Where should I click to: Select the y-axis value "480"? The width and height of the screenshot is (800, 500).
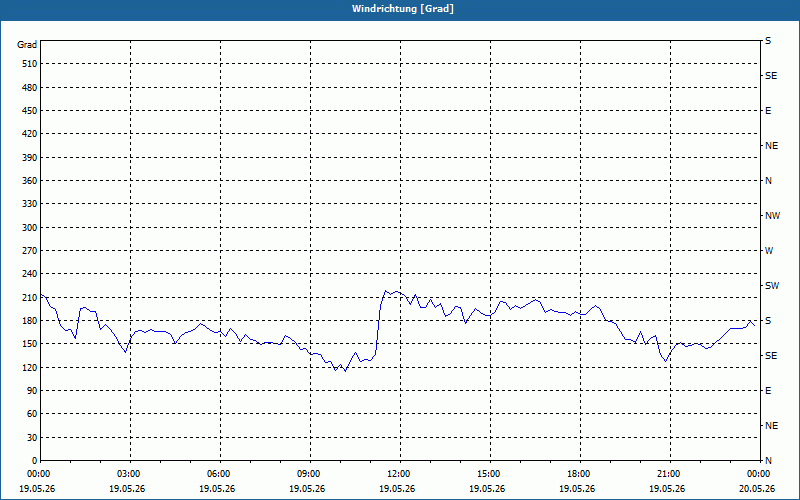[30, 87]
